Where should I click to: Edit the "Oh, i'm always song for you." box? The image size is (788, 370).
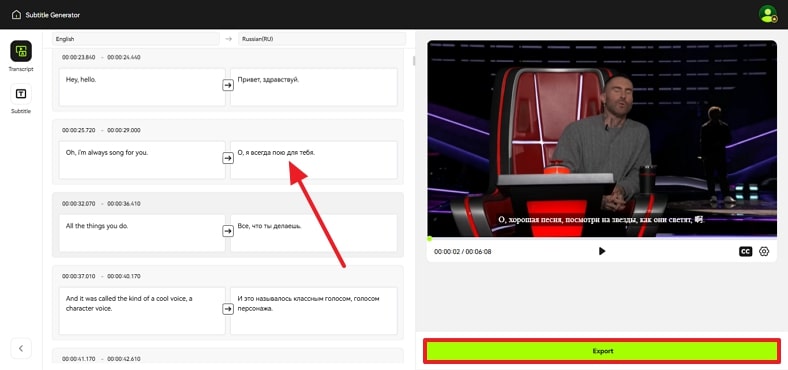[x=142, y=160]
